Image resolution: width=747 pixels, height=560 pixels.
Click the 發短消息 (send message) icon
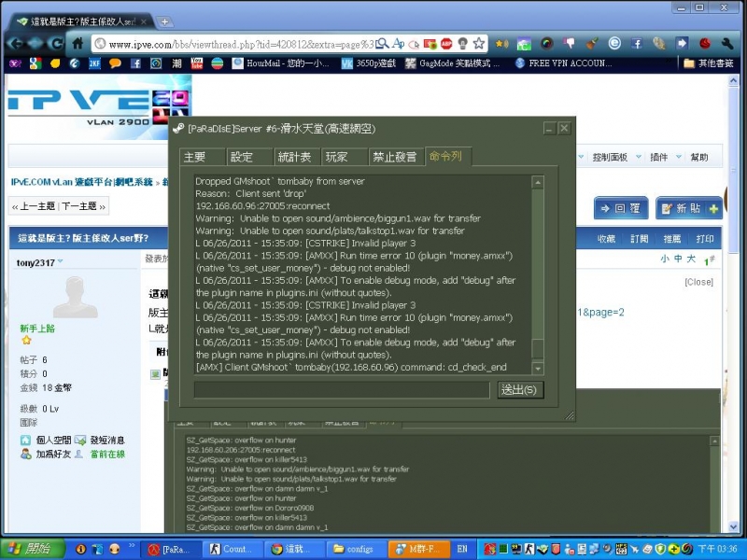tap(78, 439)
